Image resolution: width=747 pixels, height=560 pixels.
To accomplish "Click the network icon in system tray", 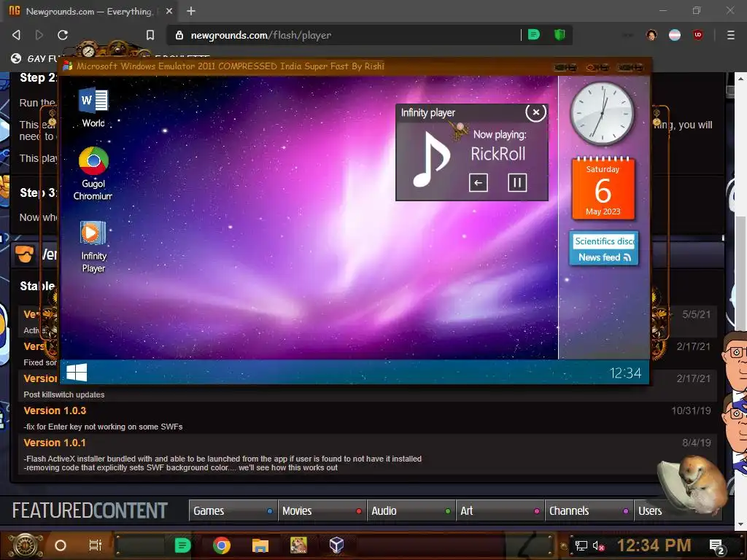I will (x=581, y=545).
